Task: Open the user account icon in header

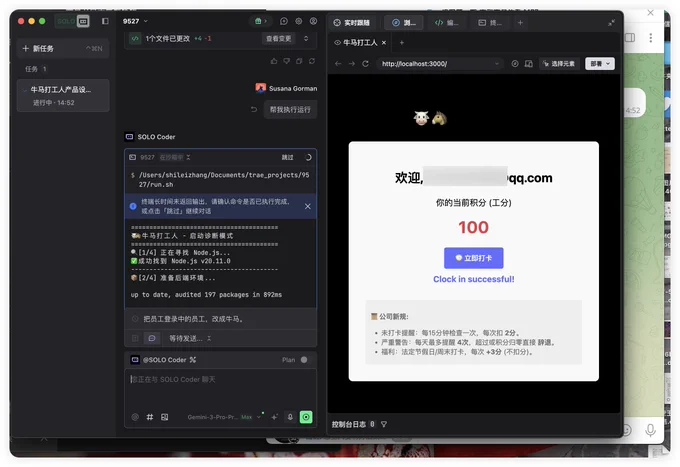Action: click(314, 21)
